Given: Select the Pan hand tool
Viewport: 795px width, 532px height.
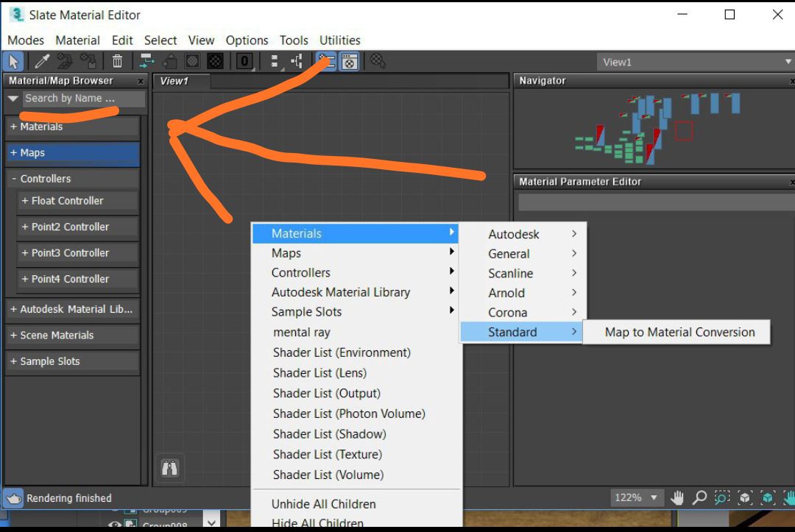Looking at the screenshot, I should 677,498.
